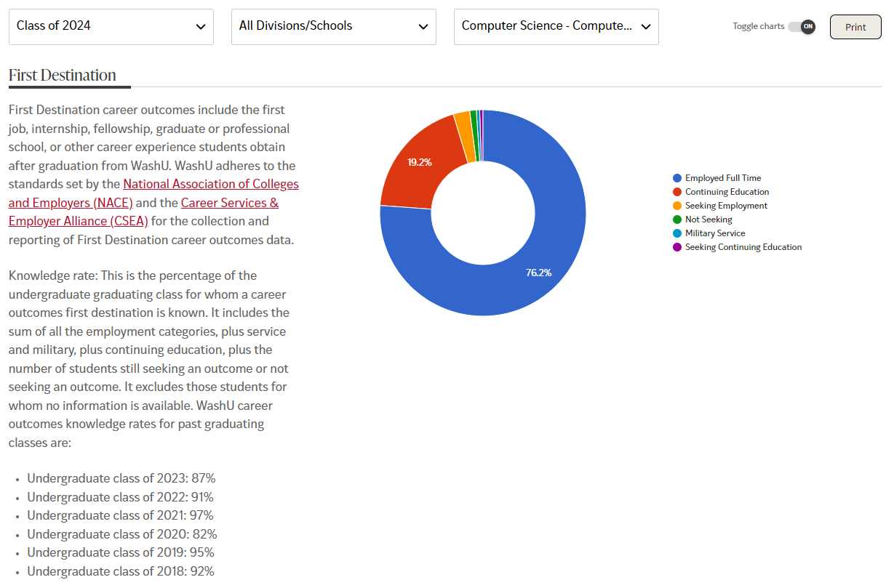886x588 pixels.
Task: Click the Print button
Action: tap(855, 27)
